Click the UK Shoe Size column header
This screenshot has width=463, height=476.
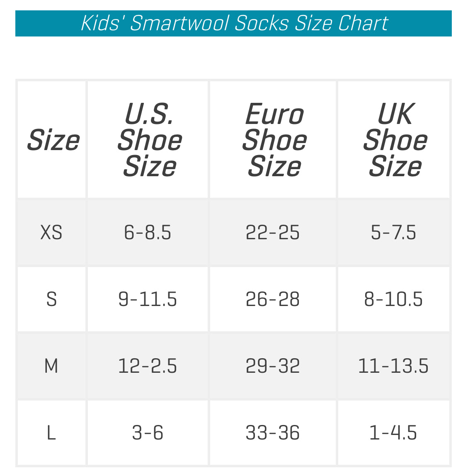coord(394,140)
